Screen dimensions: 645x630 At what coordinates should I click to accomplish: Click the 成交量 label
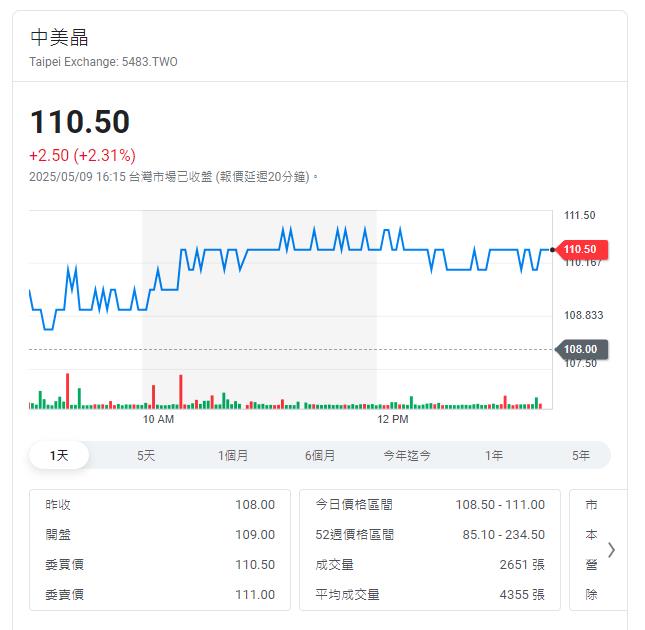click(x=334, y=565)
